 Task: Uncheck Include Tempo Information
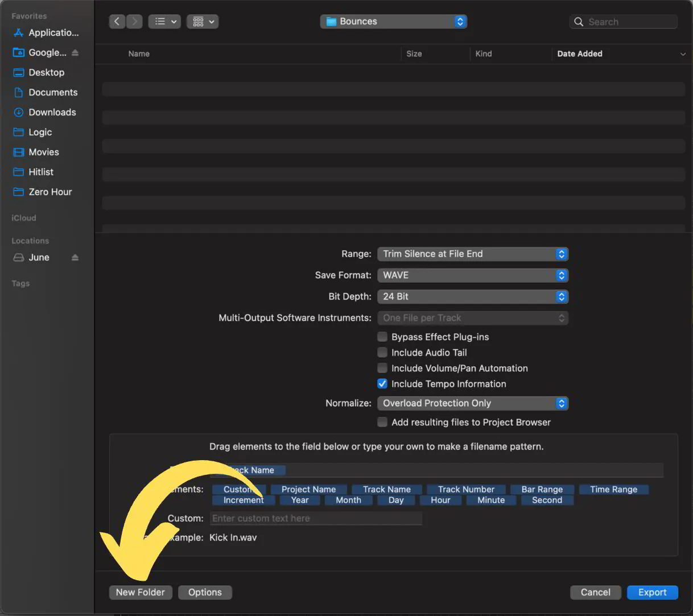click(382, 383)
